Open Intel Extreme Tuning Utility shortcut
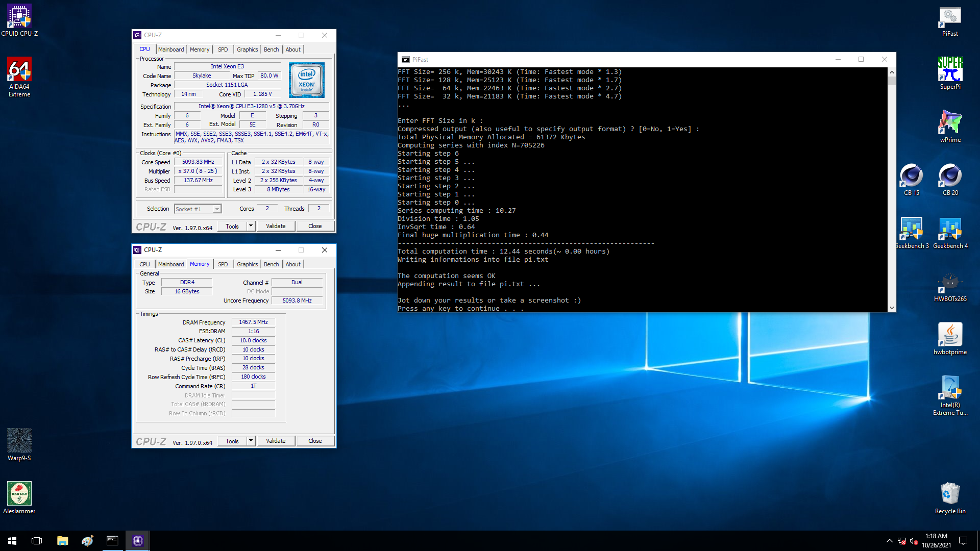Screen dimensions: 980x551 point(950,395)
